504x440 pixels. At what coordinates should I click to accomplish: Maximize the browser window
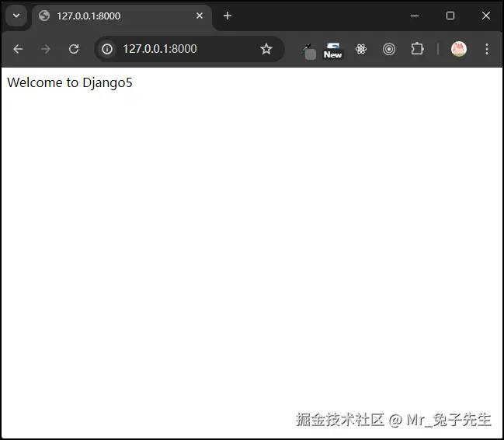click(450, 16)
